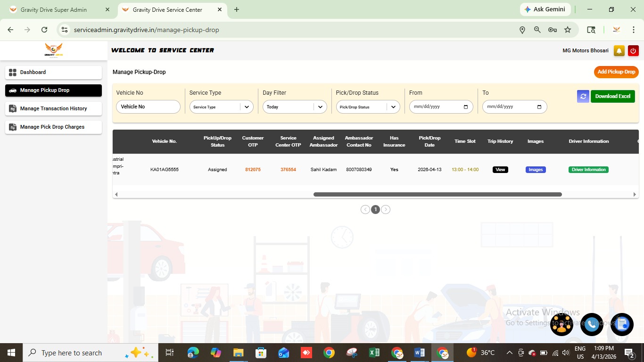
Task: Click the red power logout icon
Action: [x=633, y=51]
